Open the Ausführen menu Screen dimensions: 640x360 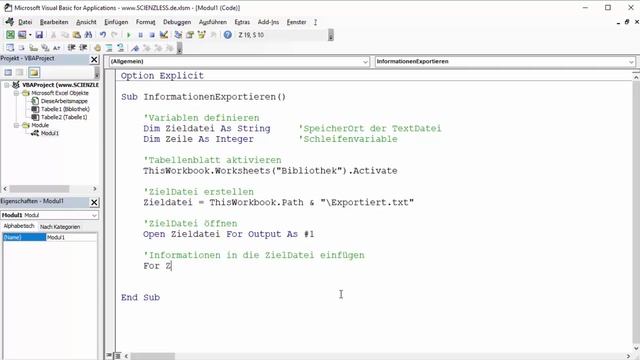click(213, 22)
